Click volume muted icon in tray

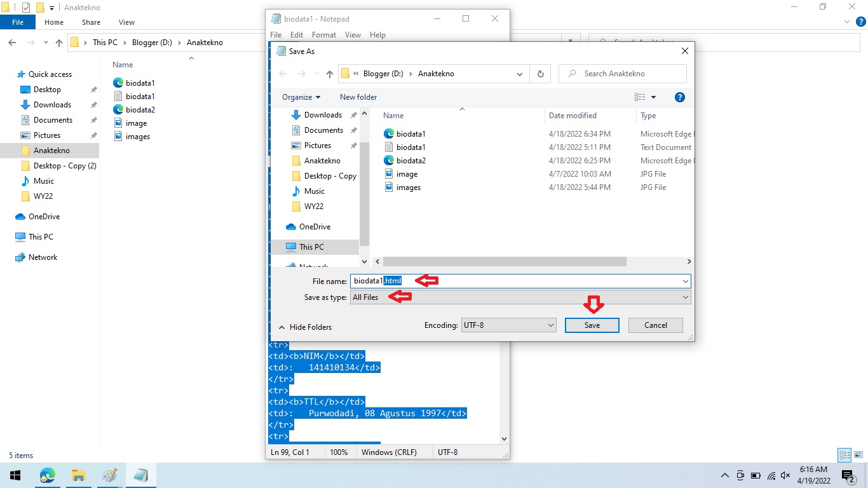(786, 475)
